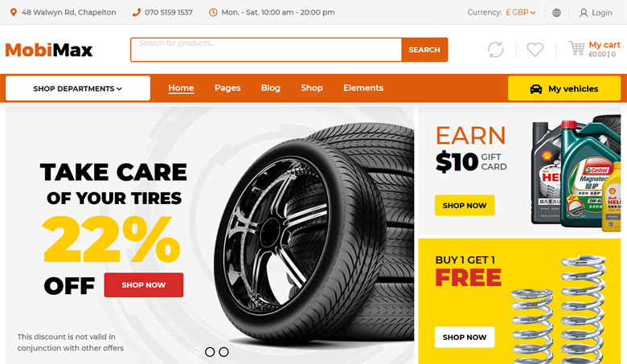Go to the Elements menu item
The height and width of the screenshot is (364, 627).
pyautogui.click(x=363, y=88)
